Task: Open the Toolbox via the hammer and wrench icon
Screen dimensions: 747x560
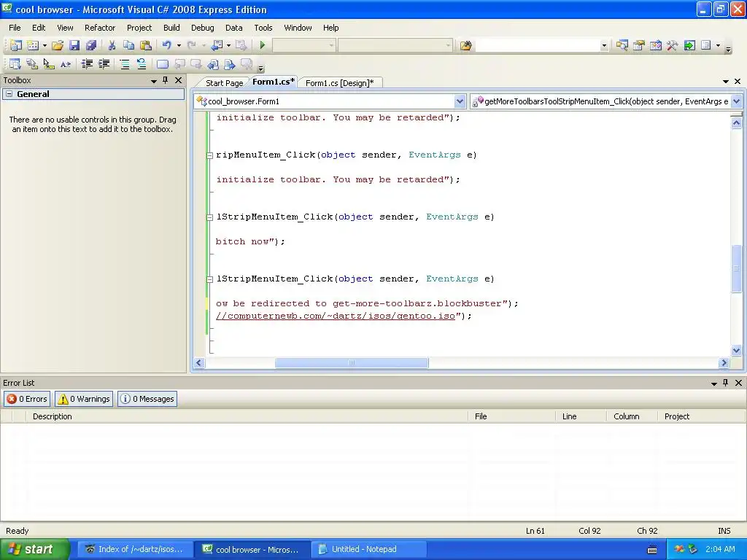Action: 672,45
